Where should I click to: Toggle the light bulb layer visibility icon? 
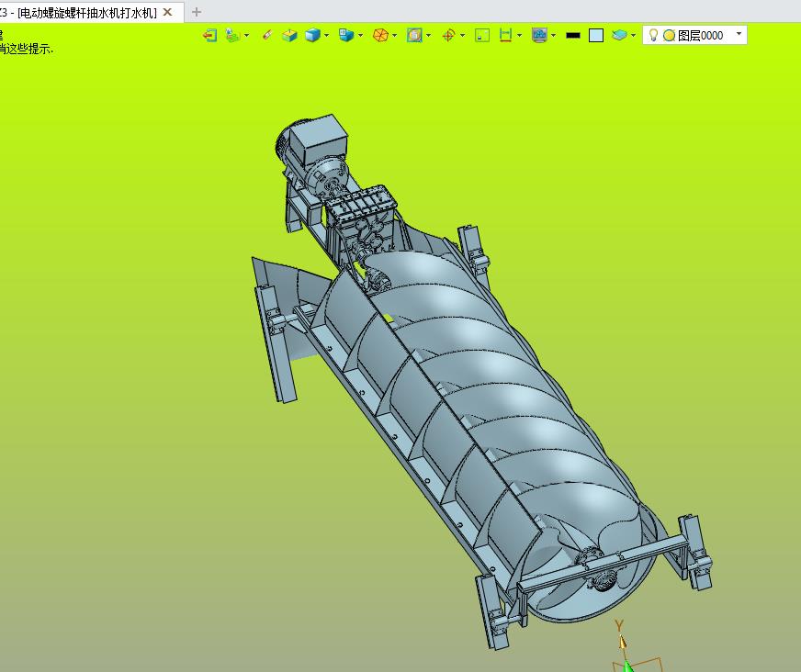pos(653,35)
